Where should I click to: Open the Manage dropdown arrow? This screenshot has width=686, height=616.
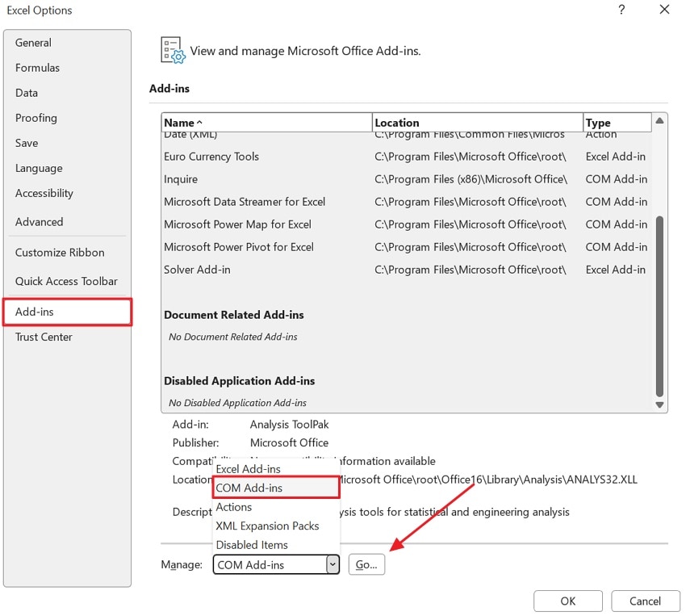pos(333,564)
